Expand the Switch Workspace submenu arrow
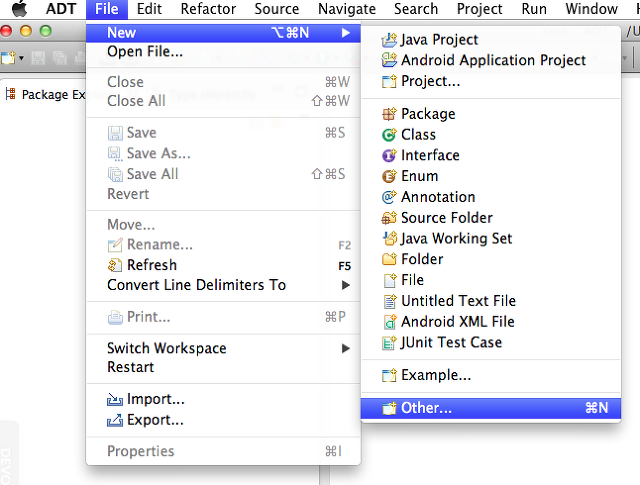 (345, 348)
